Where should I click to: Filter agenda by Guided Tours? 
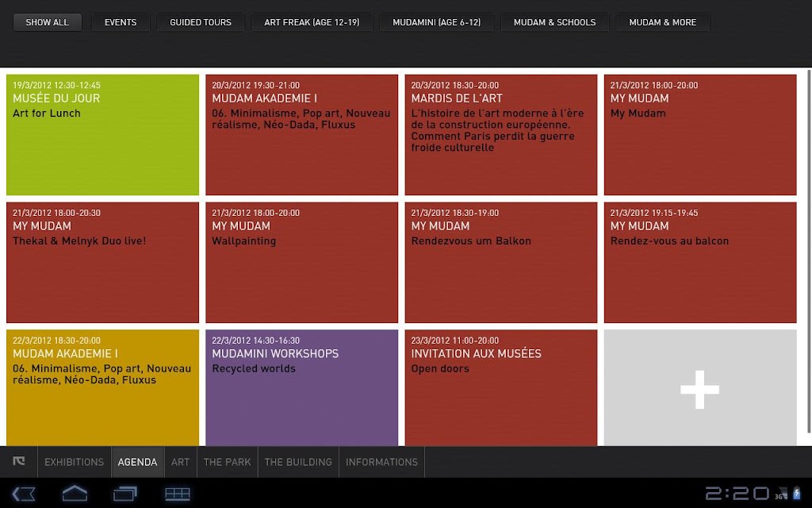click(201, 22)
